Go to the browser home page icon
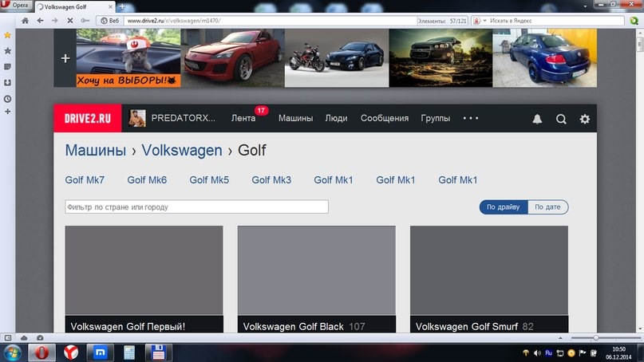 click(x=25, y=21)
